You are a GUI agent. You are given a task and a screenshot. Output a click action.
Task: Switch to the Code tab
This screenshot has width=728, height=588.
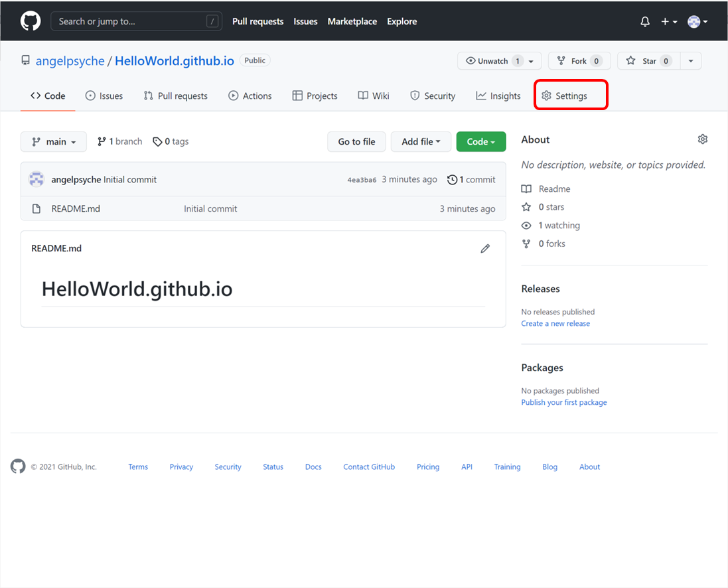[48, 96]
